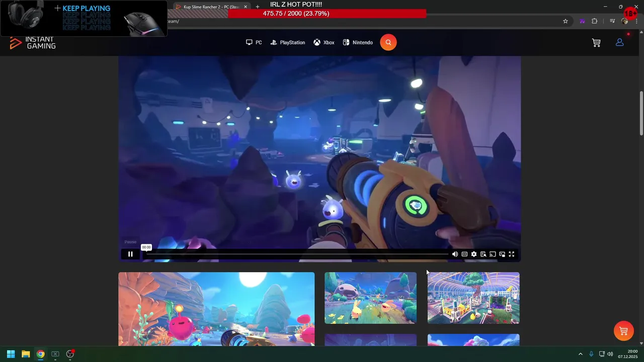Open the Chrome extensions puzzle icon
The height and width of the screenshot is (362, 644).
(x=595, y=21)
